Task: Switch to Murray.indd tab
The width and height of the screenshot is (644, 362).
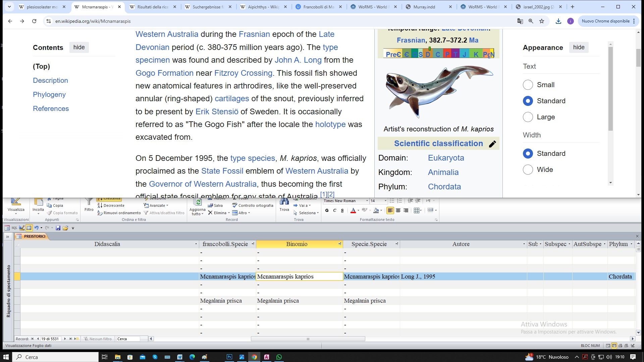Action: pyautogui.click(x=429, y=7)
